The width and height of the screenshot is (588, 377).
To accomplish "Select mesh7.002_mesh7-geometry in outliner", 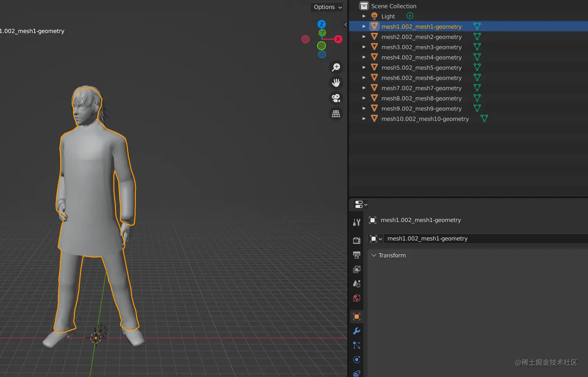I will [422, 88].
